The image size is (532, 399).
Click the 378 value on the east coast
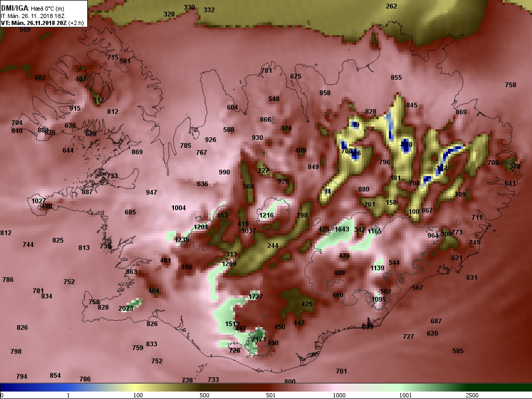(x=514, y=167)
